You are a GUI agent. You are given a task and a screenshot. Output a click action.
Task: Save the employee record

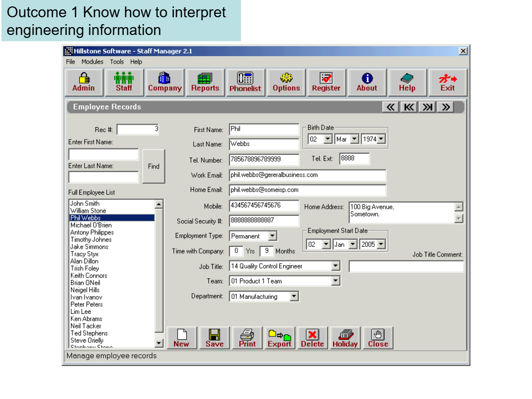pyautogui.click(x=214, y=338)
